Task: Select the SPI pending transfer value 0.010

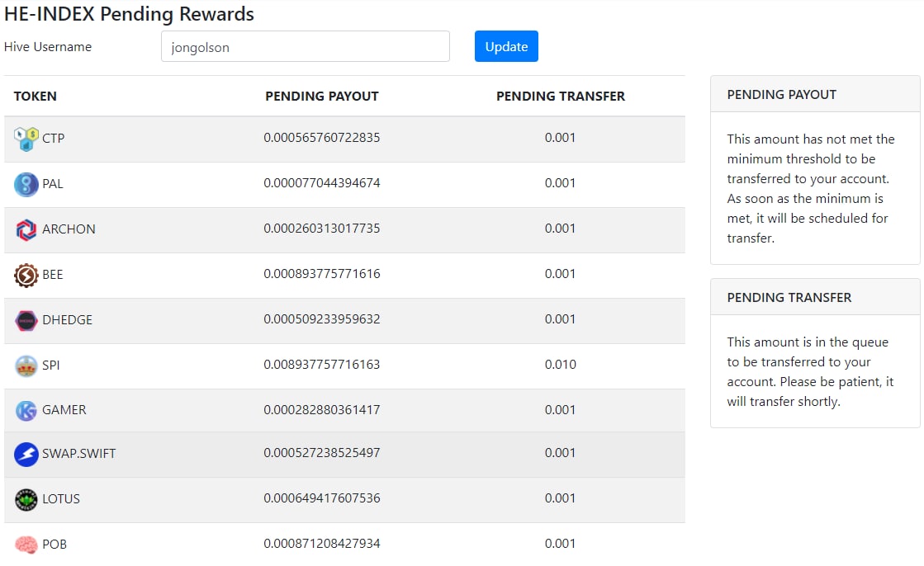Action: click(561, 365)
